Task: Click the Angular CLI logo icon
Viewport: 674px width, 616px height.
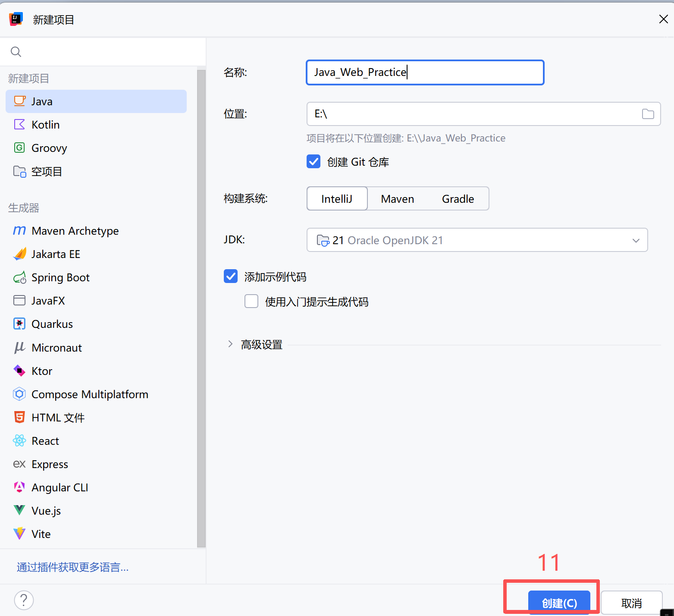Action: [19, 487]
